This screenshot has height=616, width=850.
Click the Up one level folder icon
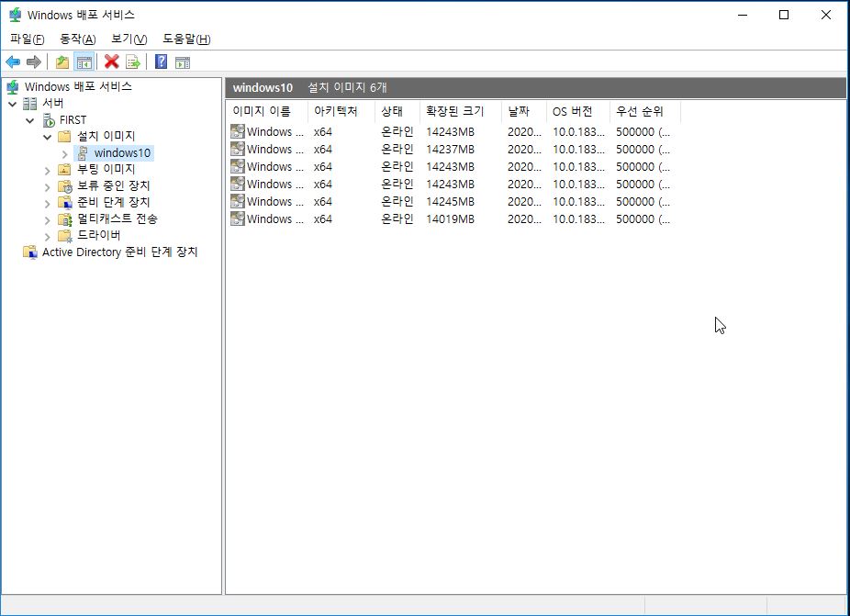pos(62,62)
